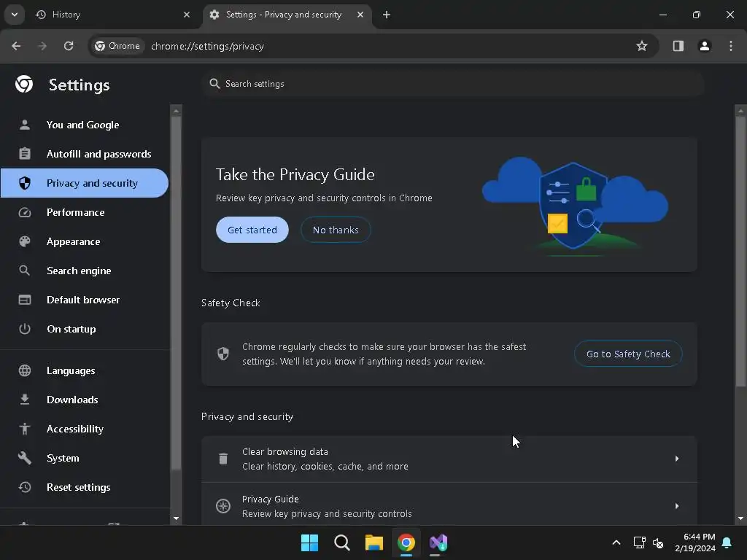This screenshot has height=560, width=747.
Task: Expand the Clear browsing data arrow
Action: click(x=676, y=459)
